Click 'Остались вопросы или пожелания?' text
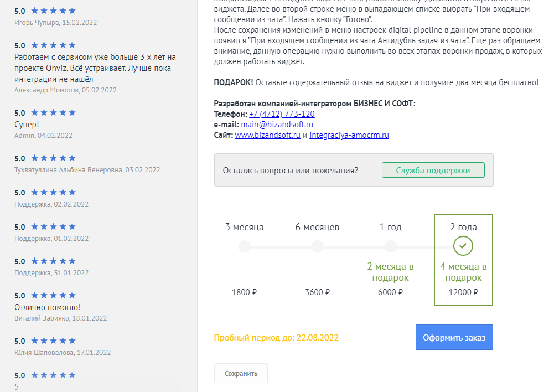Image resolution: width=549 pixels, height=392 pixels. pos(291,171)
